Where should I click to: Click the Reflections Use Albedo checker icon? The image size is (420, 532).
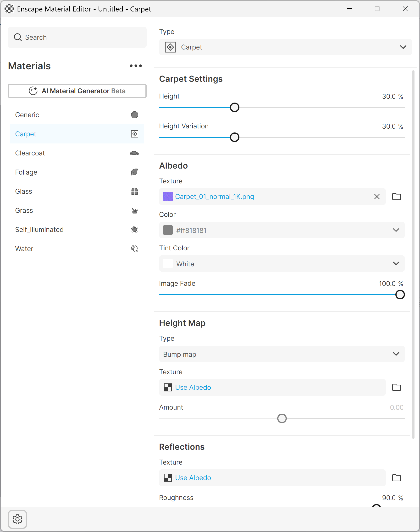coord(168,478)
